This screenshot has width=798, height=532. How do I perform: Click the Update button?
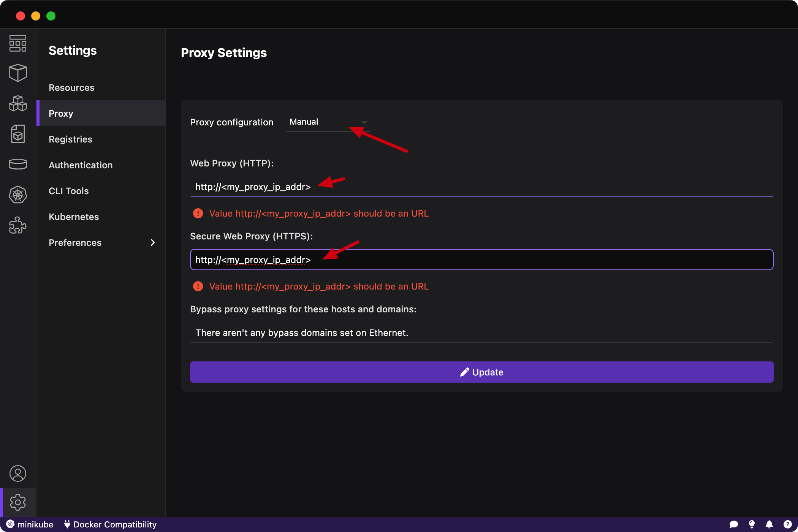coord(481,372)
